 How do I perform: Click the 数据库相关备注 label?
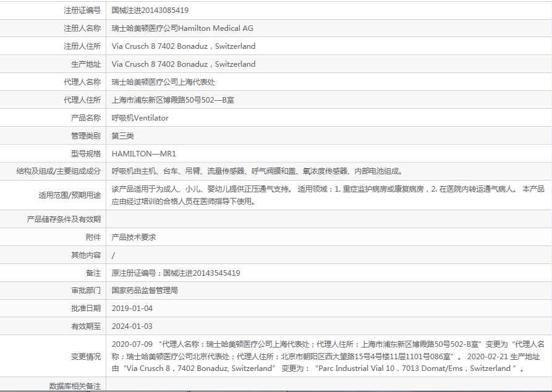[75, 386]
